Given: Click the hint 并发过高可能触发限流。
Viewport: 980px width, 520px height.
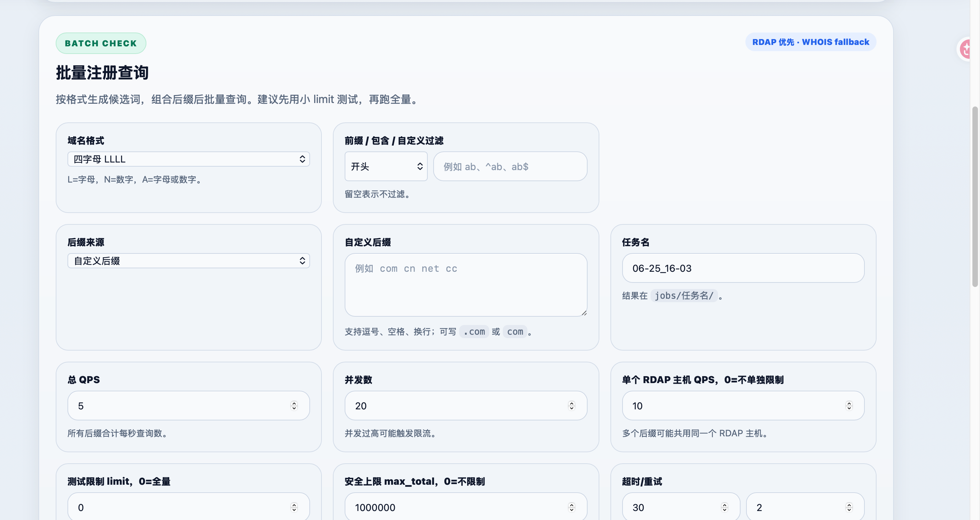Looking at the screenshot, I should [392, 433].
